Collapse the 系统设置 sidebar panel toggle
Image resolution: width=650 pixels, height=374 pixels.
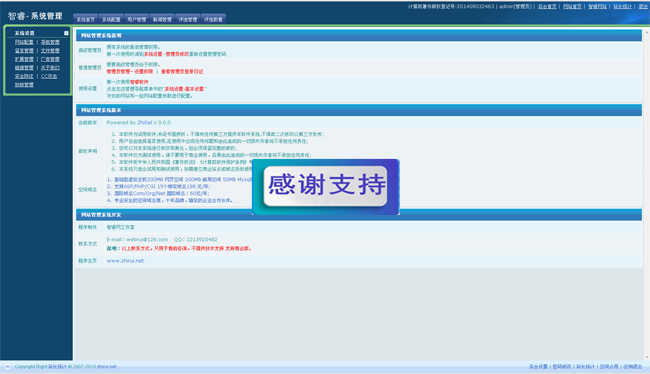[66, 33]
